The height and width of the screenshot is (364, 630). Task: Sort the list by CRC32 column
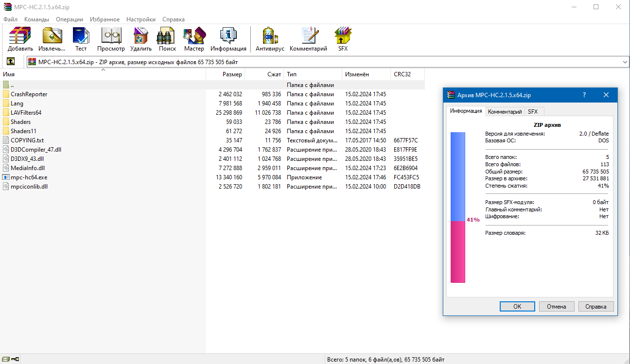[x=408, y=74]
